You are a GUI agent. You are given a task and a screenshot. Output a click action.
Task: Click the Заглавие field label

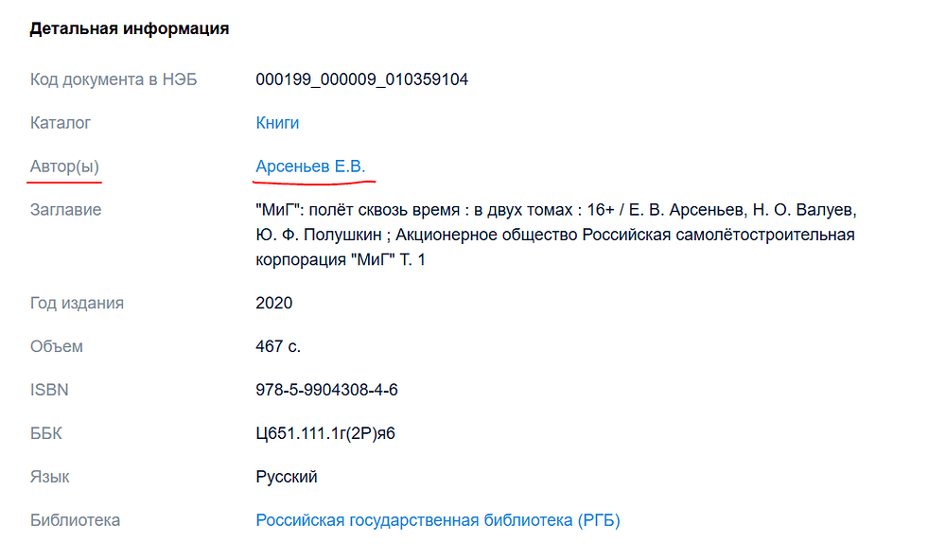click(65, 210)
